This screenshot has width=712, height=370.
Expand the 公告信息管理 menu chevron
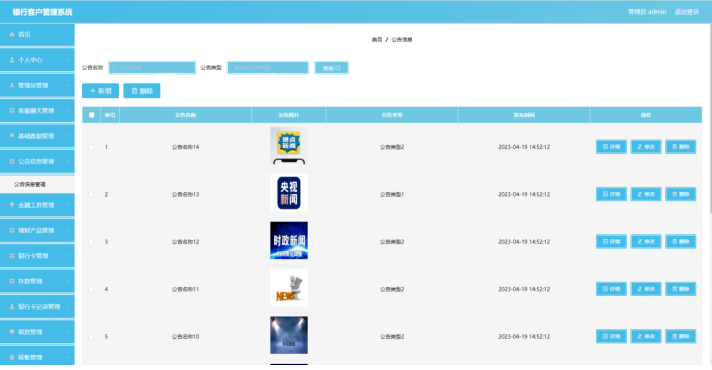coord(69,162)
